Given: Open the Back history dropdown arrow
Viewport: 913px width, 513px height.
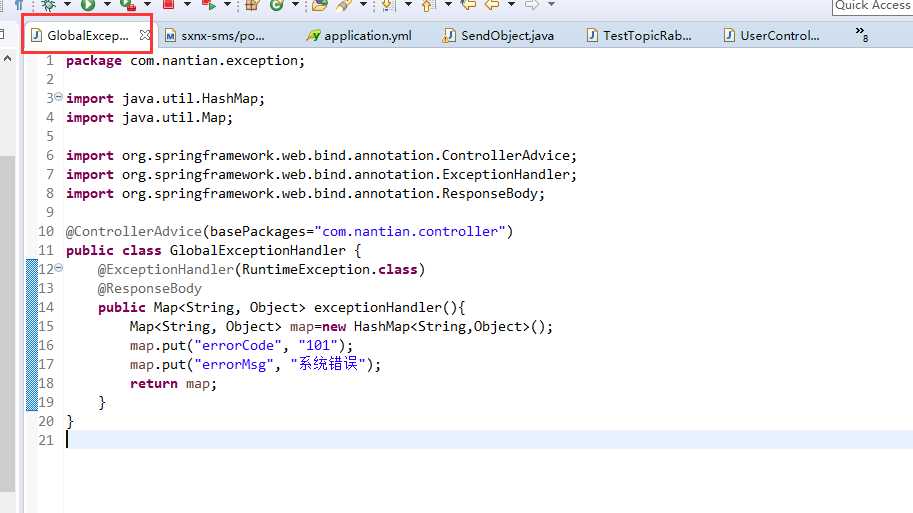Looking at the screenshot, I should (511, 5).
